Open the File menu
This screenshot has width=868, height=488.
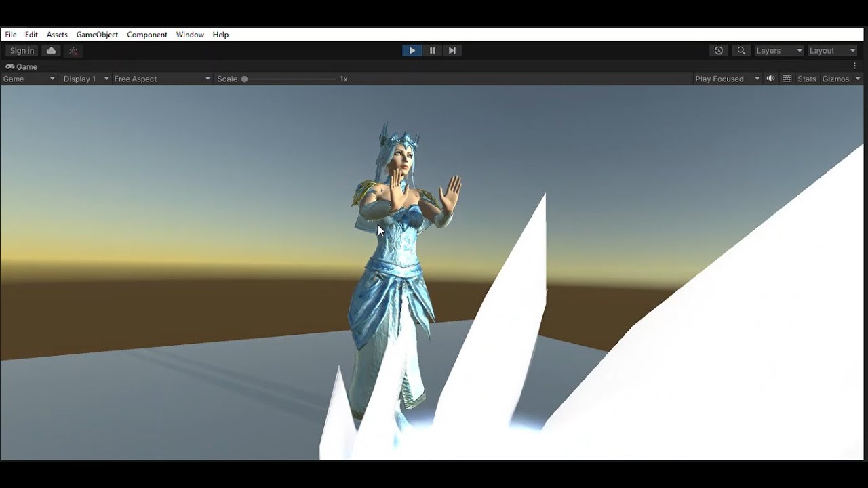[x=11, y=35]
